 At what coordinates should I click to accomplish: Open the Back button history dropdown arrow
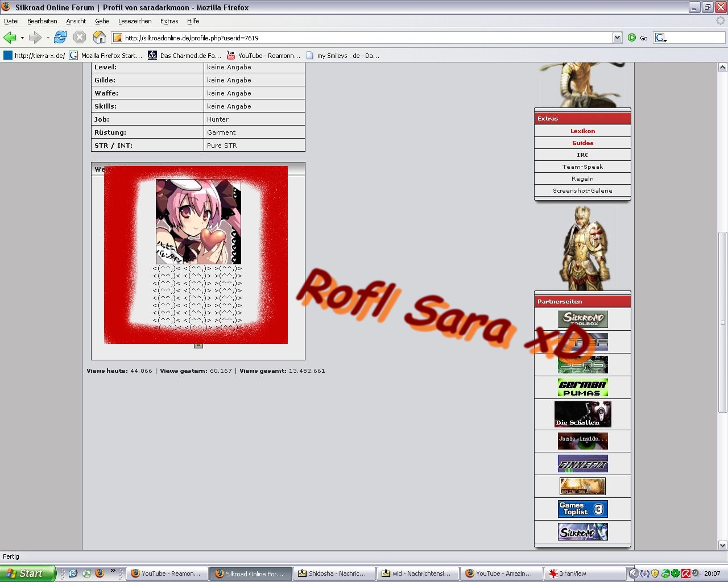click(x=22, y=38)
